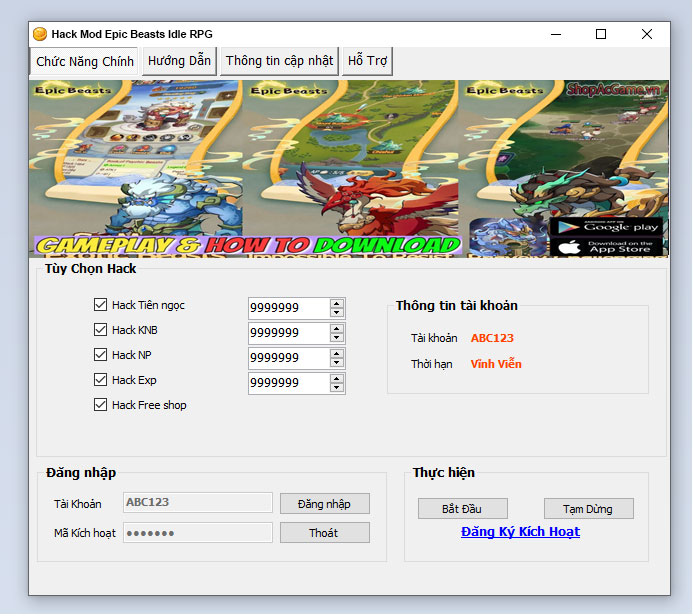Click the Tài Khoản input field

click(x=198, y=502)
